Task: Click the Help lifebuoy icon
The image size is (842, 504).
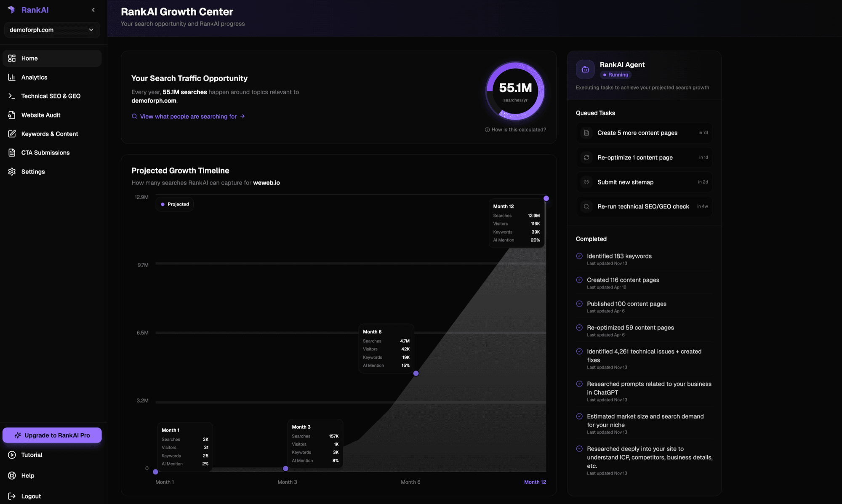Action: tap(12, 475)
